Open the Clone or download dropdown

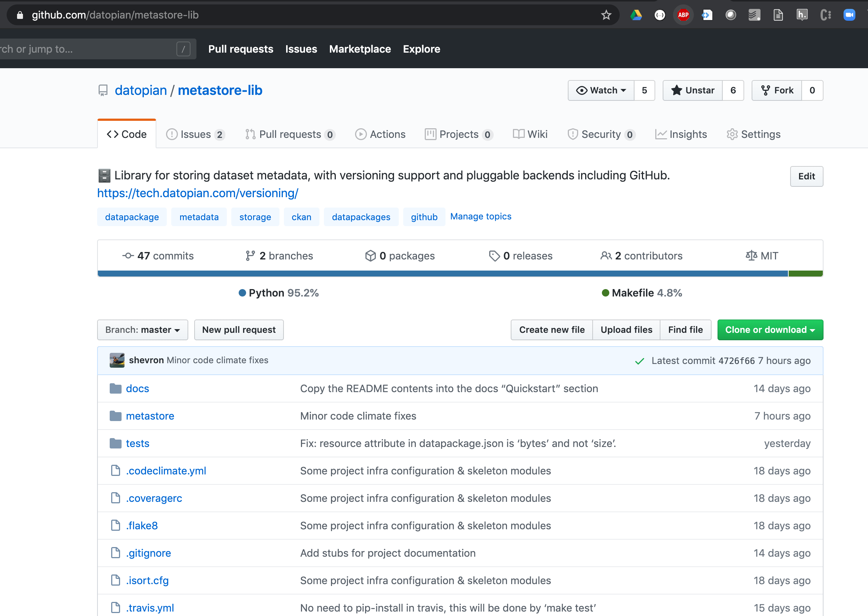click(770, 330)
